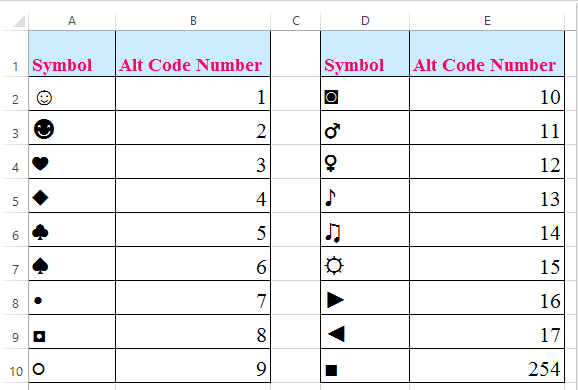Select the club symbol cell
Image resolution: width=578 pixels, height=390 pixels.
click(x=72, y=229)
